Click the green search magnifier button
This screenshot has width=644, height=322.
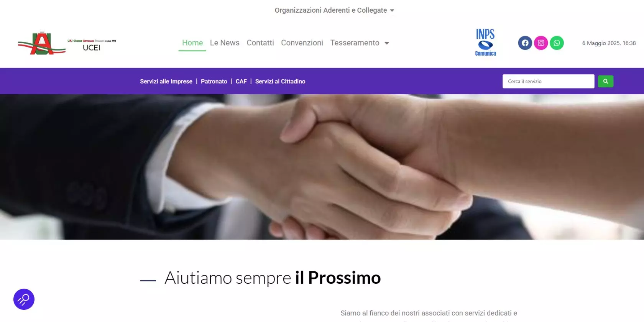click(x=606, y=81)
